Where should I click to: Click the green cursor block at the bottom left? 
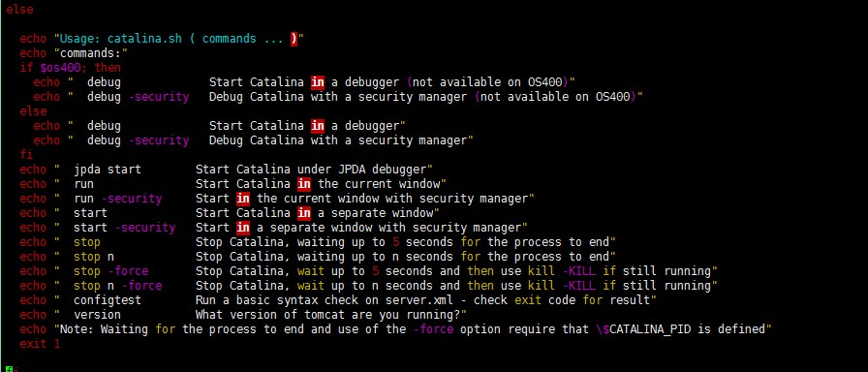[9, 368]
